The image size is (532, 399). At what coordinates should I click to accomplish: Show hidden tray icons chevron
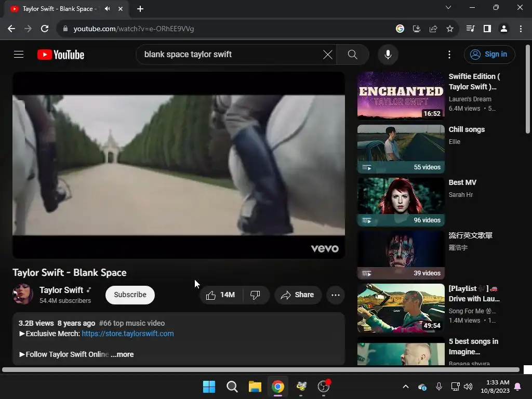pos(405,387)
